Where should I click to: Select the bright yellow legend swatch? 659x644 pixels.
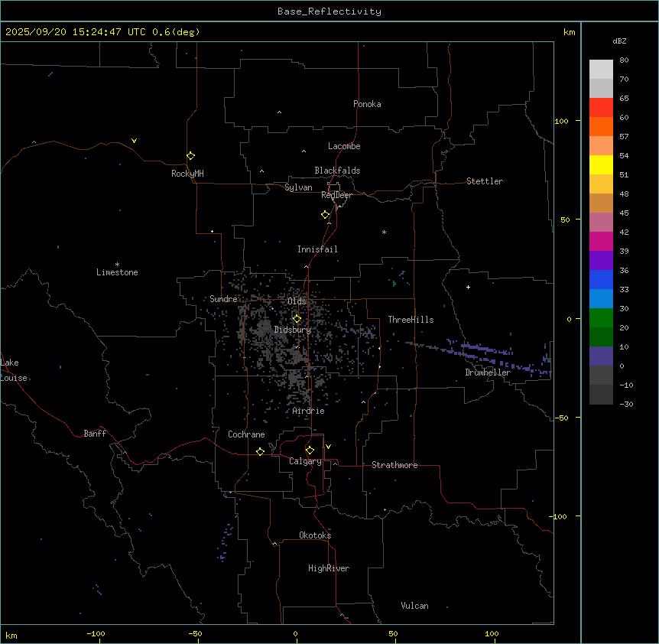click(x=601, y=165)
